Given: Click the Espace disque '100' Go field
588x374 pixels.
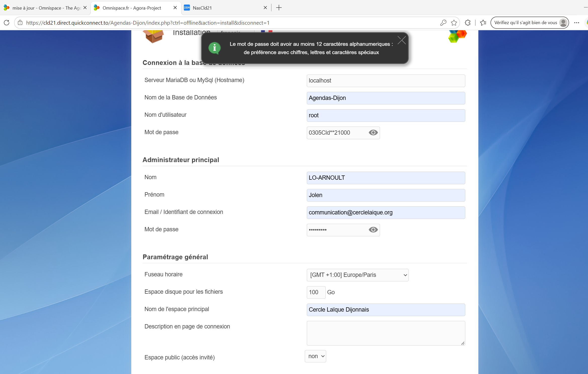Looking at the screenshot, I should 316,292.
